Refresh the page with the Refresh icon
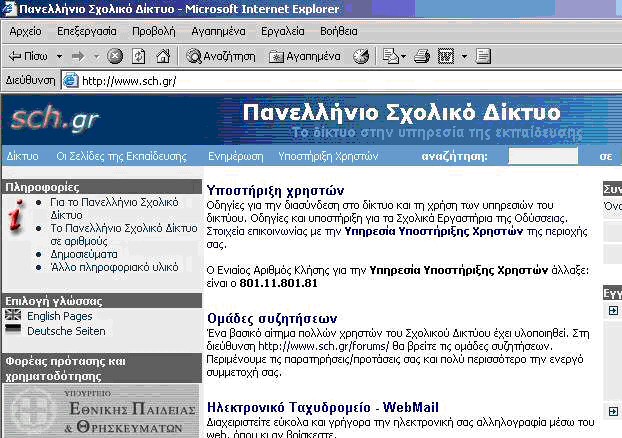Viewport: 622px width, 438px height. point(138,56)
